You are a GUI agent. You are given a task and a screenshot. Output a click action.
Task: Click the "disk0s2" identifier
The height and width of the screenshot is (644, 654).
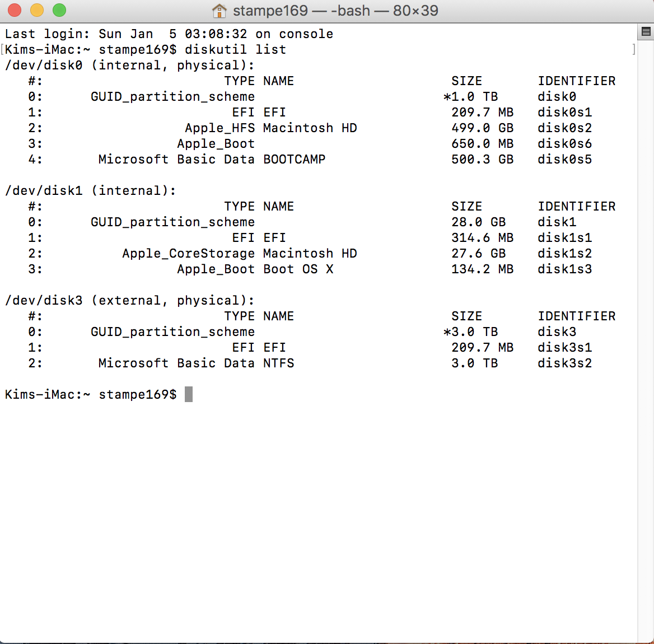[564, 128]
